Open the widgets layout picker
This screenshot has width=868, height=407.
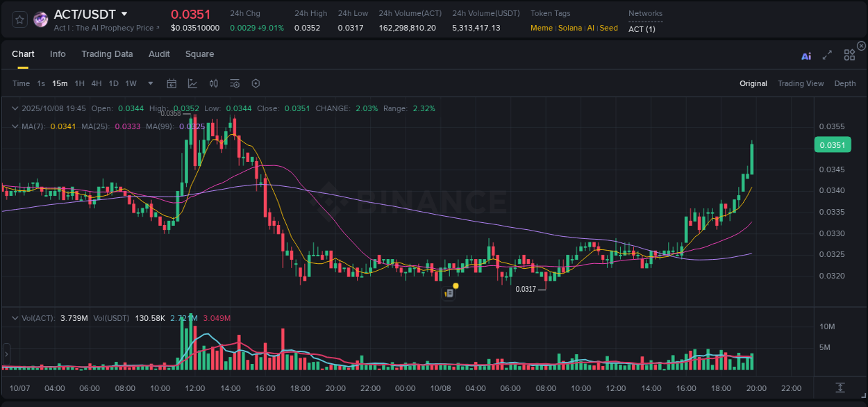coord(849,55)
